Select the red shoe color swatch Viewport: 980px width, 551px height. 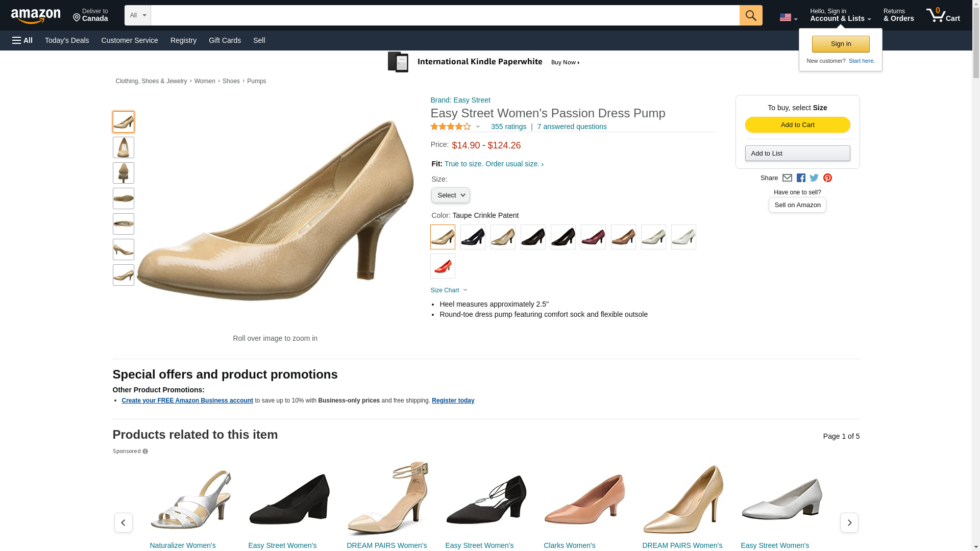[443, 266]
